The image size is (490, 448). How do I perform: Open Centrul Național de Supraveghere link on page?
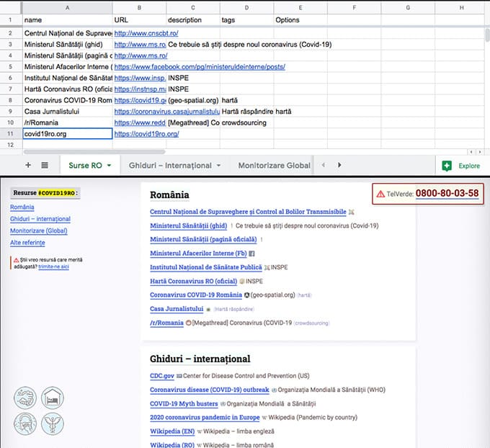248,212
